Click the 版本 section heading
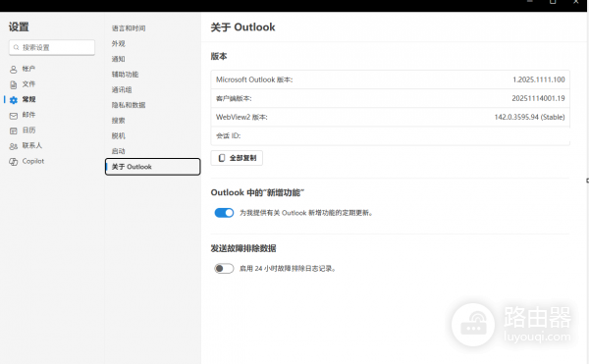Viewport: 589px width, 364px height. click(219, 56)
